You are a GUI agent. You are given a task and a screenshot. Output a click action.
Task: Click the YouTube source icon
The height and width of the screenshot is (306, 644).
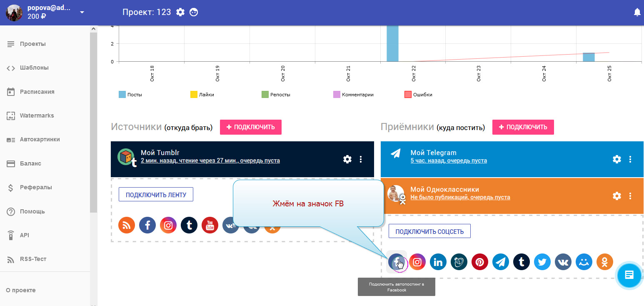(210, 225)
